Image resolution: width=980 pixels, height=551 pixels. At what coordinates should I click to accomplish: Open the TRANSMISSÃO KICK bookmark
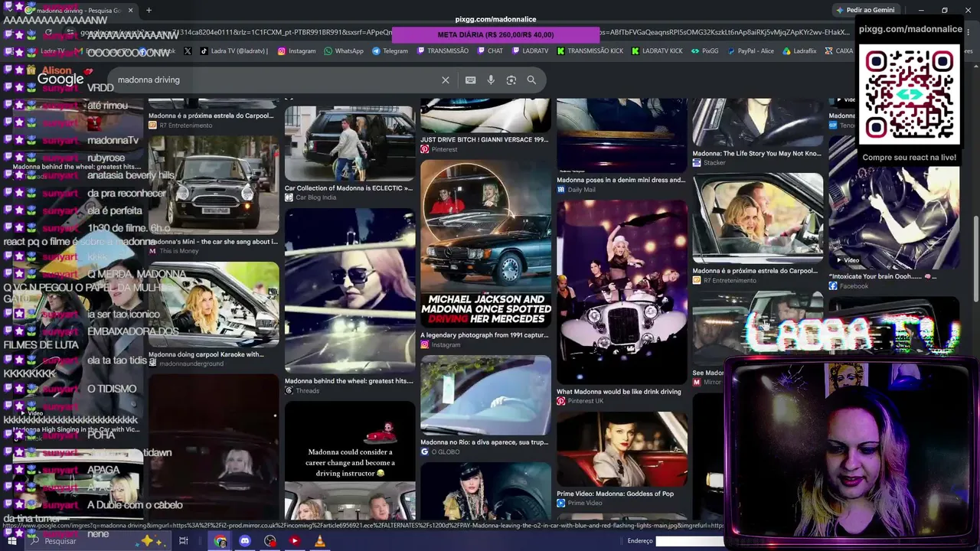click(x=590, y=51)
